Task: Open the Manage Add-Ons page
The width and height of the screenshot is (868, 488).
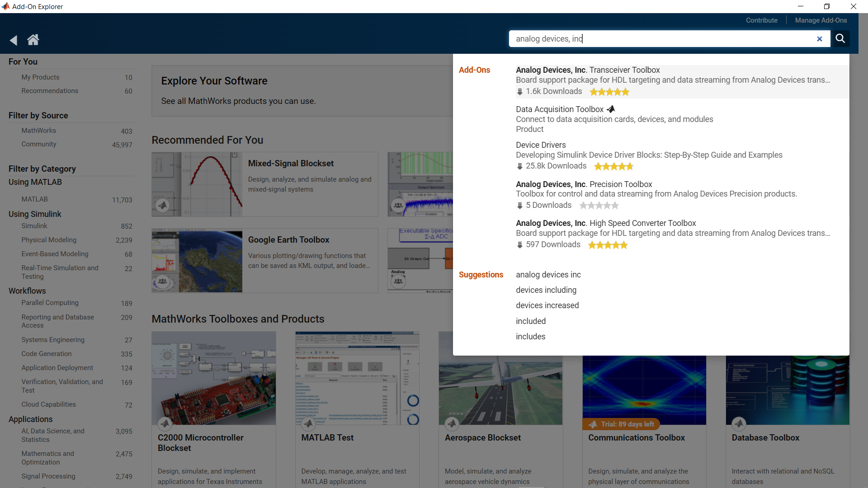Action: [x=821, y=20]
